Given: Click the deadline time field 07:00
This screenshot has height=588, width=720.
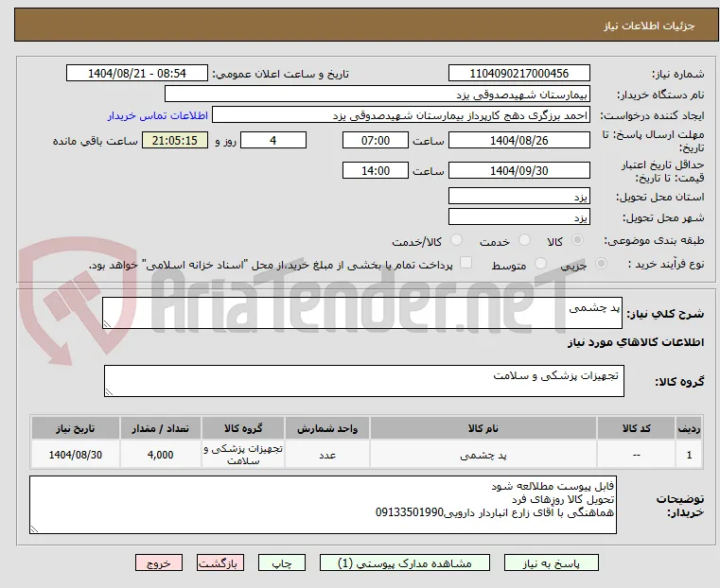Looking at the screenshot, I should pyautogui.click(x=376, y=140).
